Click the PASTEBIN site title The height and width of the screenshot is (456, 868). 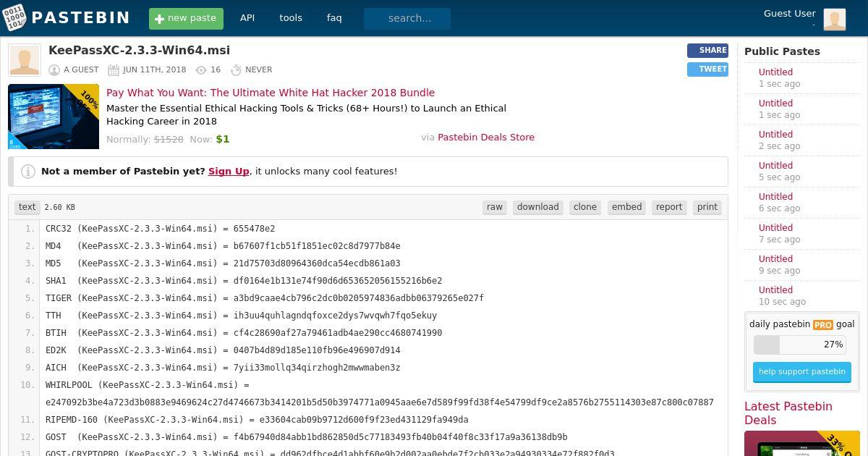point(81,18)
